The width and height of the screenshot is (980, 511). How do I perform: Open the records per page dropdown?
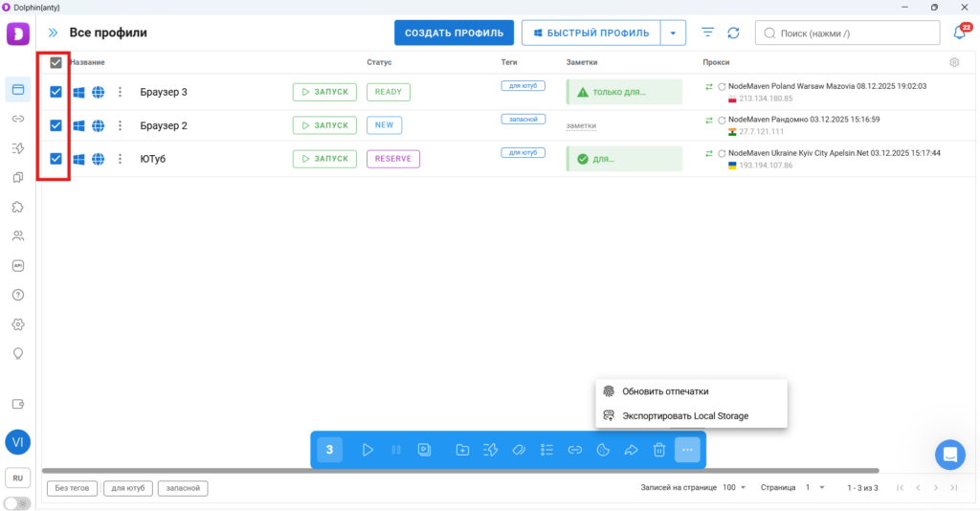(735, 488)
